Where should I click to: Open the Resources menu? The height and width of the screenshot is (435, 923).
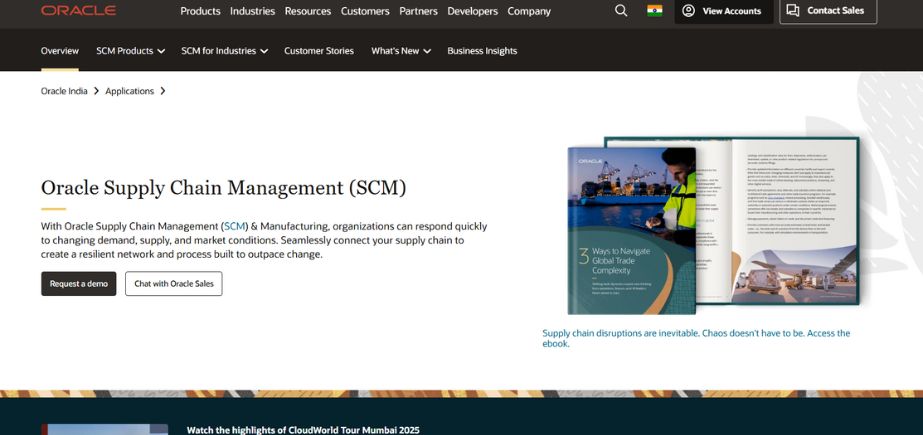(x=308, y=11)
